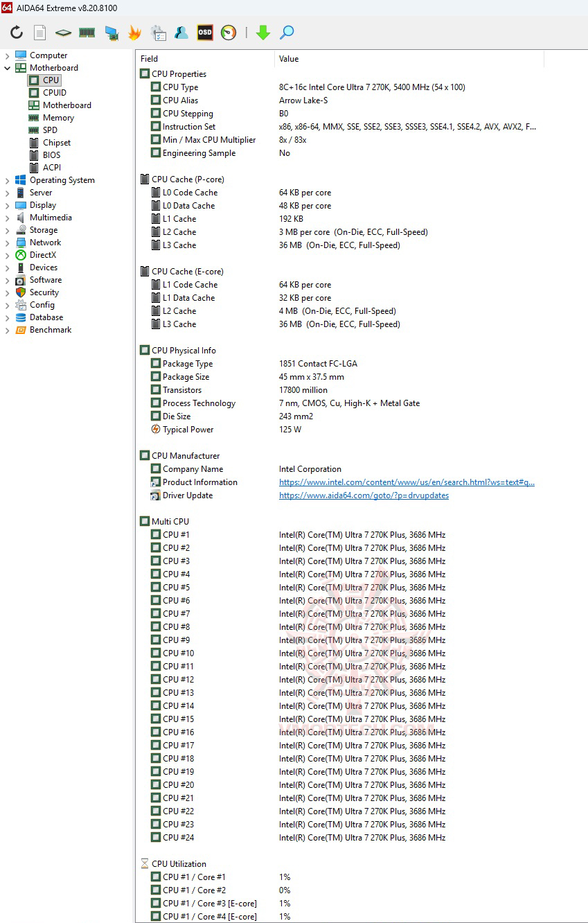This screenshot has width=588, height=923.
Task: Select the Die Size row
Action: coord(339,416)
